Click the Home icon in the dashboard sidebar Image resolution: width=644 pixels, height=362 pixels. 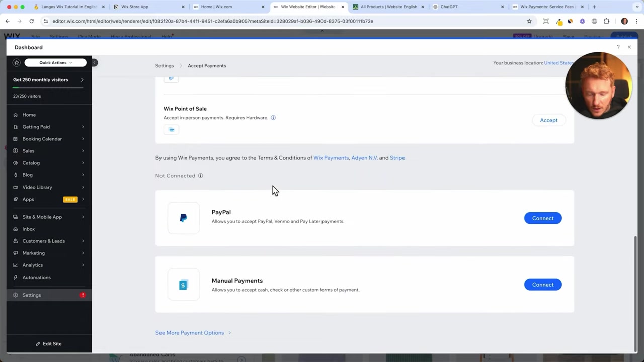coord(16,115)
